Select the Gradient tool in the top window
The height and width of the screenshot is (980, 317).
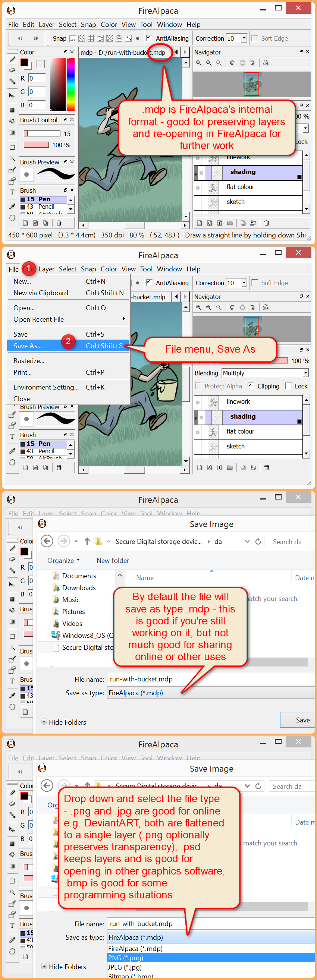coord(12,133)
